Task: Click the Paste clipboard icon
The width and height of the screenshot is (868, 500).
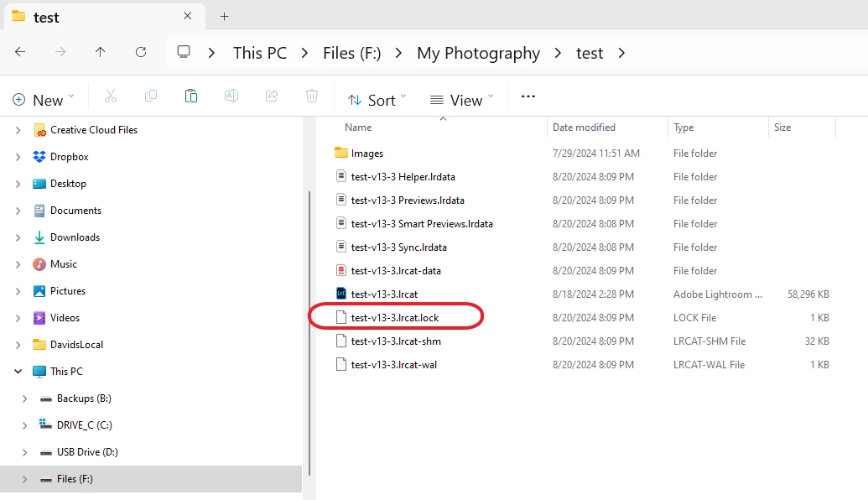Action: [191, 96]
